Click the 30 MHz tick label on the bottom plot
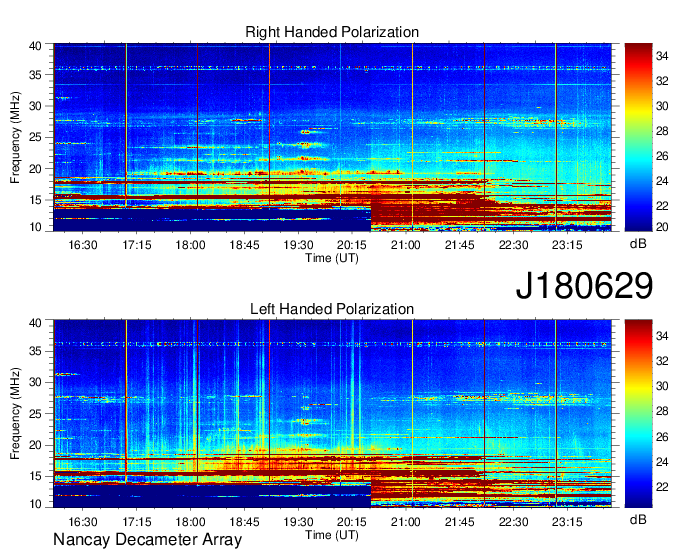The height and width of the screenshot is (552, 680). [36, 382]
